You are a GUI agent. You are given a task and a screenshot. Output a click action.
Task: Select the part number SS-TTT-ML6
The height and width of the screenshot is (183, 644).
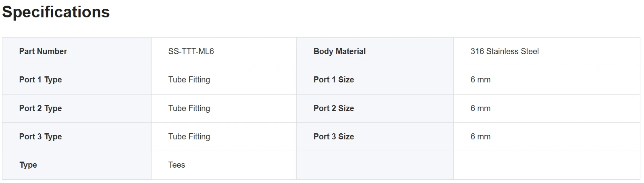(x=191, y=51)
